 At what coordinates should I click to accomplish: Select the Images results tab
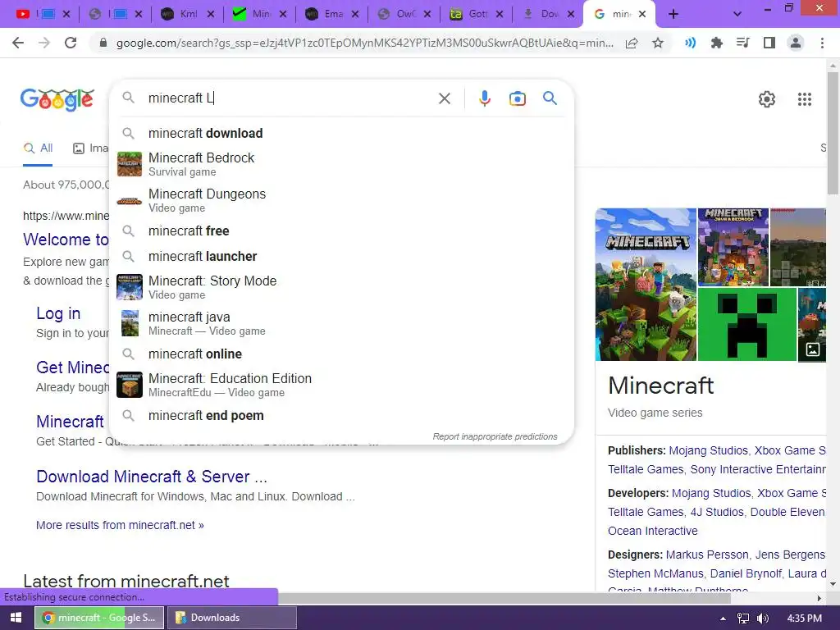click(90, 148)
